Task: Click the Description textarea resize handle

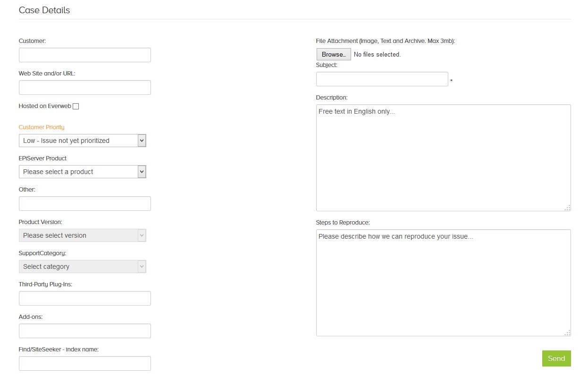Action: [x=567, y=207]
